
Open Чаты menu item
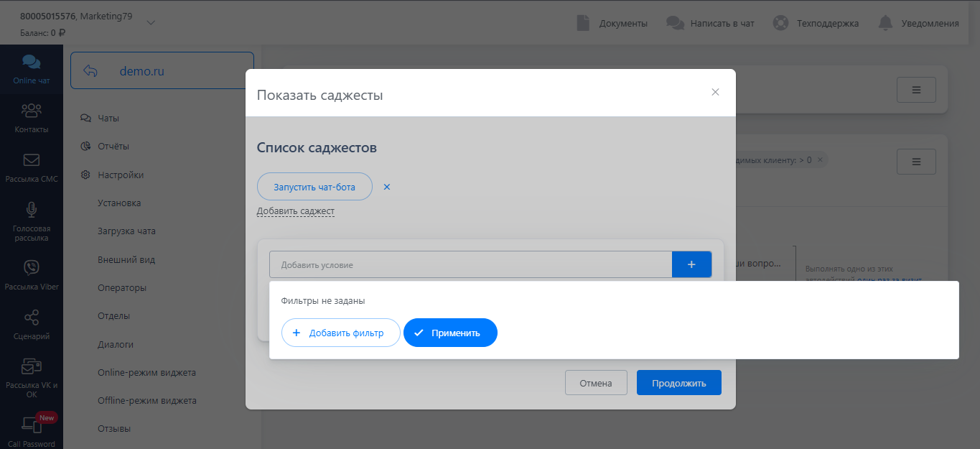[x=108, y=118]
